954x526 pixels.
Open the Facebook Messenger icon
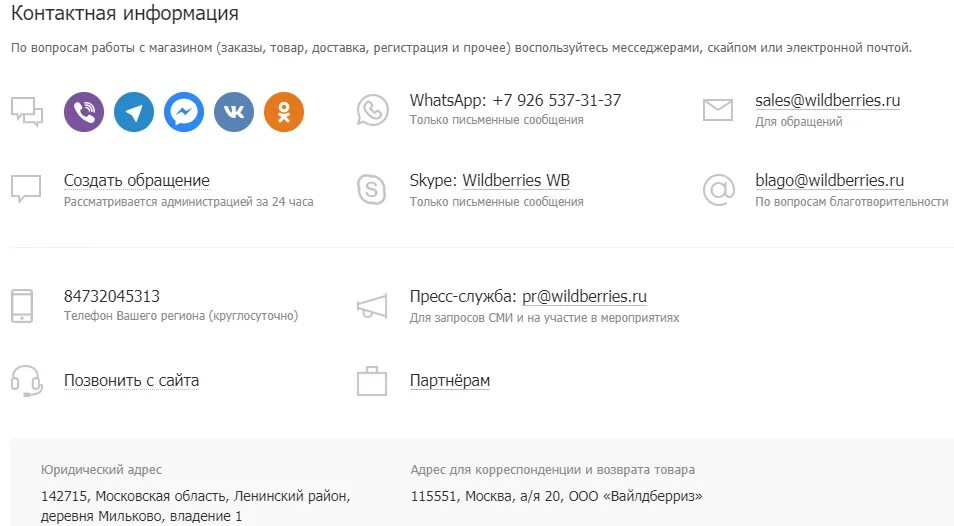[184, 112]
